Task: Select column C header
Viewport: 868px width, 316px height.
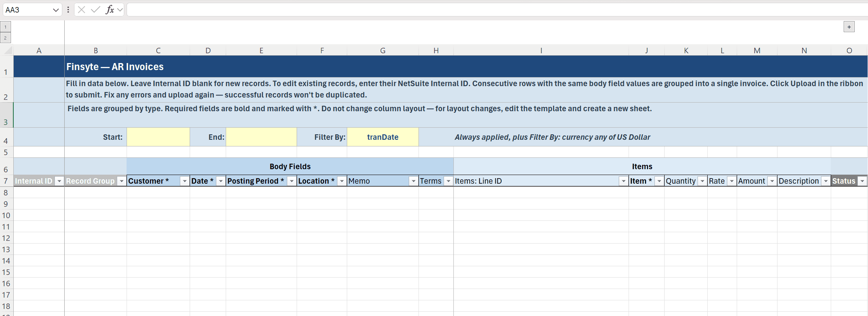Action: click(x=158, y=51)
